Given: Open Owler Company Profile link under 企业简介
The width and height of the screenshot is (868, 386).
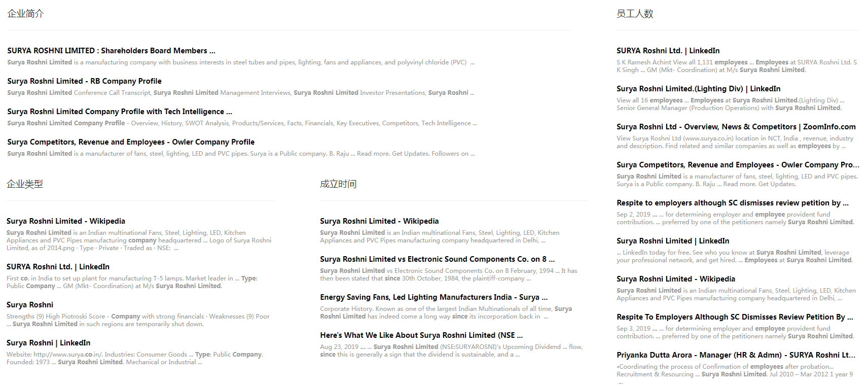Looking at the screenshot, I should pyautogui.click(x=131, y=142).
